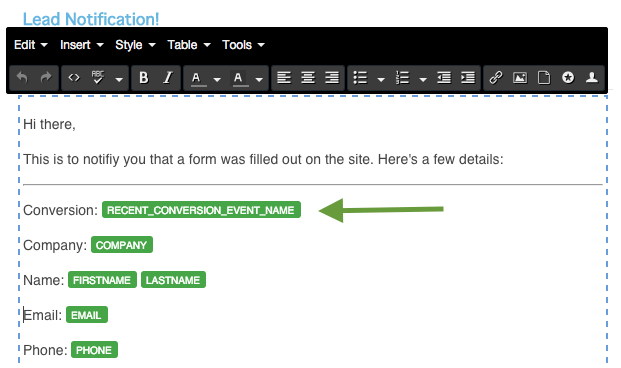Click the 'Conversion:' label text

tap(60, 210)
